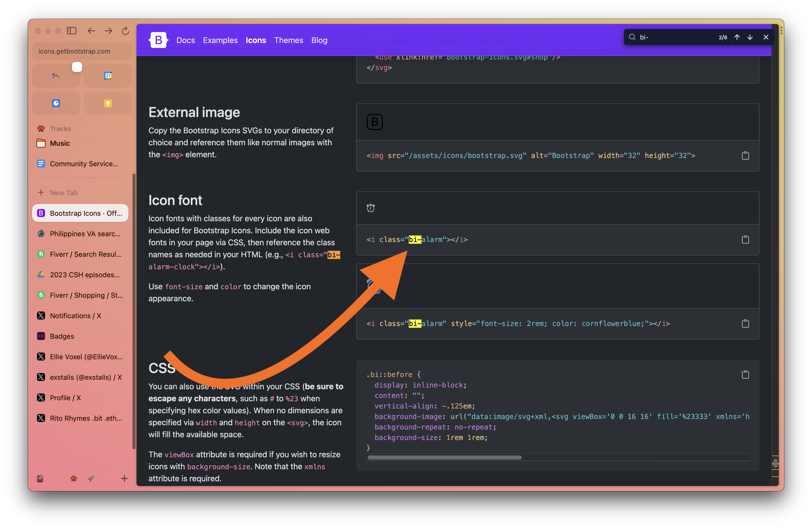The width and height of the screenshot is (812, 528).
Task: Switch to the paw emoji space
Action: click(74, 478)
